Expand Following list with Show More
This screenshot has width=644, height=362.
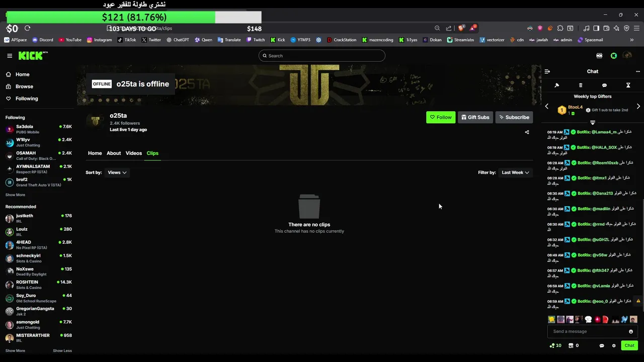pos(15,195)
